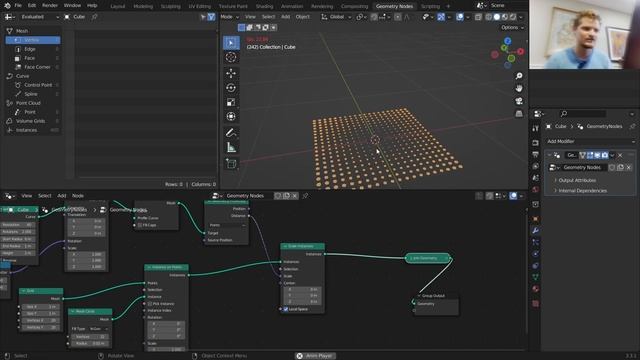Select solid viewport shading mode
640x360 pixels.
pyautogui.click(x=497, y=17)
